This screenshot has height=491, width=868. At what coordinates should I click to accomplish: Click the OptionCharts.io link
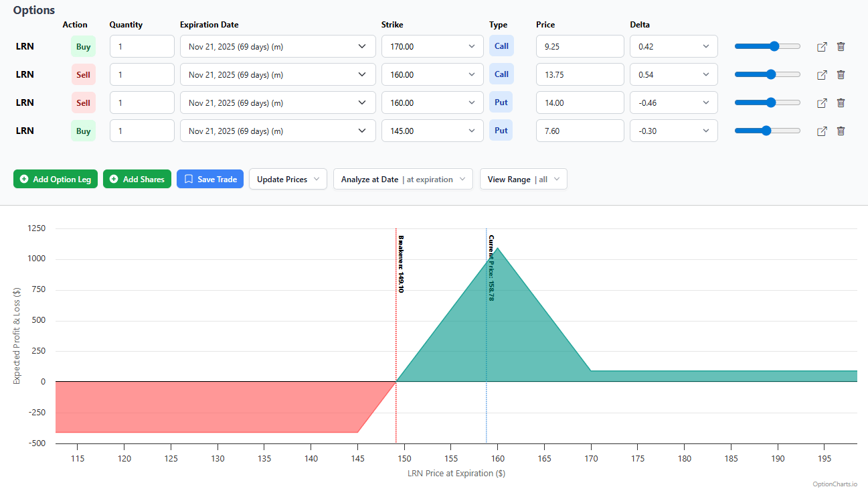pyautogui.click(x=834, y=484)
